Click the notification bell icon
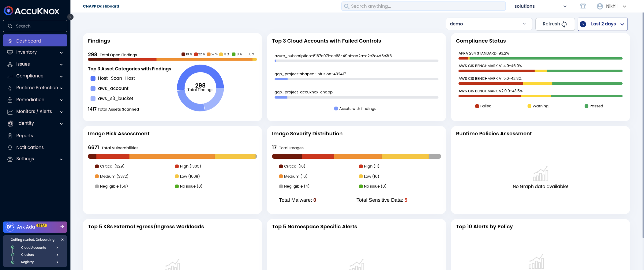Image resolution: width=644 pixels, height=270 pixels. [583, 6]
